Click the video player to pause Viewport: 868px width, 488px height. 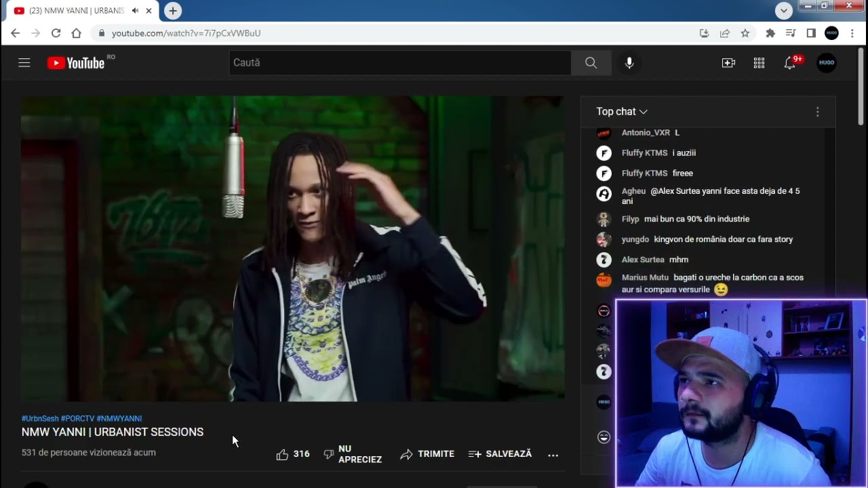point(292,249)
